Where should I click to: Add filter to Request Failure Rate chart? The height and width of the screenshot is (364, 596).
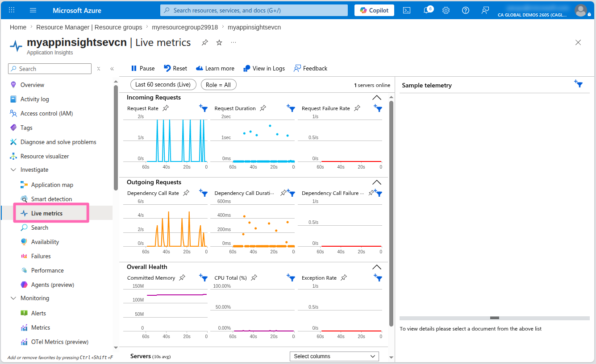(378, 108)
